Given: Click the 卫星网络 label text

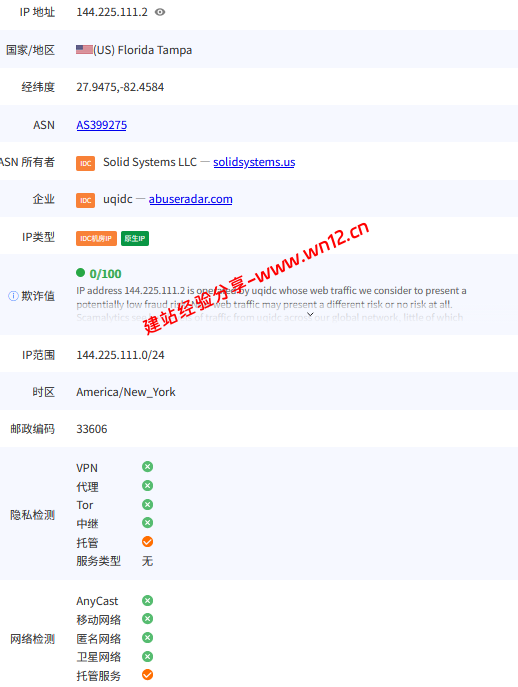Looking at the screenshot, I should tap(99, 657).
